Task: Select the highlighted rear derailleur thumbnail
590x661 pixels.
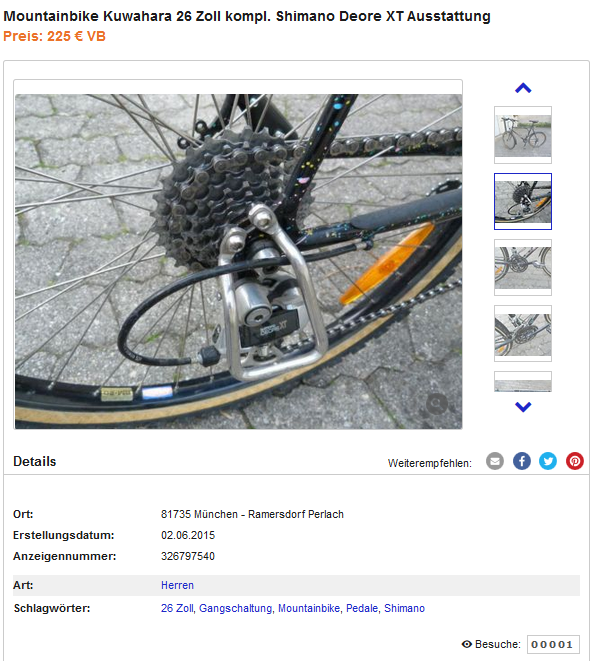Action: pyautogui.click(x=523, y=202)
